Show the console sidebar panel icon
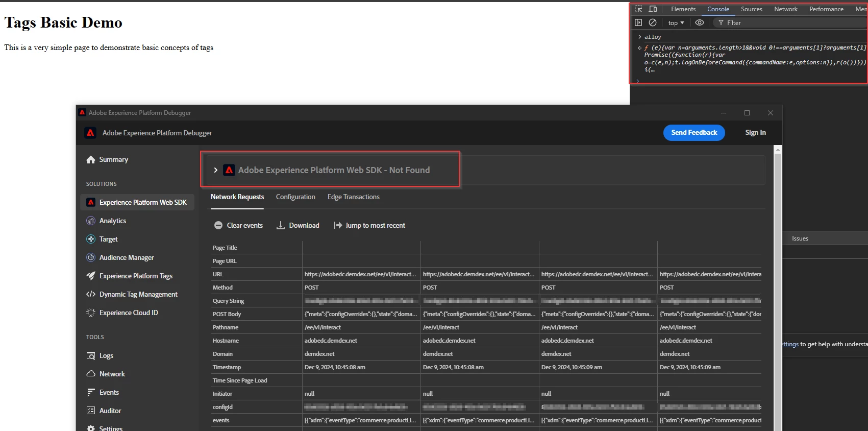868x431 pixels. (638, 22)
